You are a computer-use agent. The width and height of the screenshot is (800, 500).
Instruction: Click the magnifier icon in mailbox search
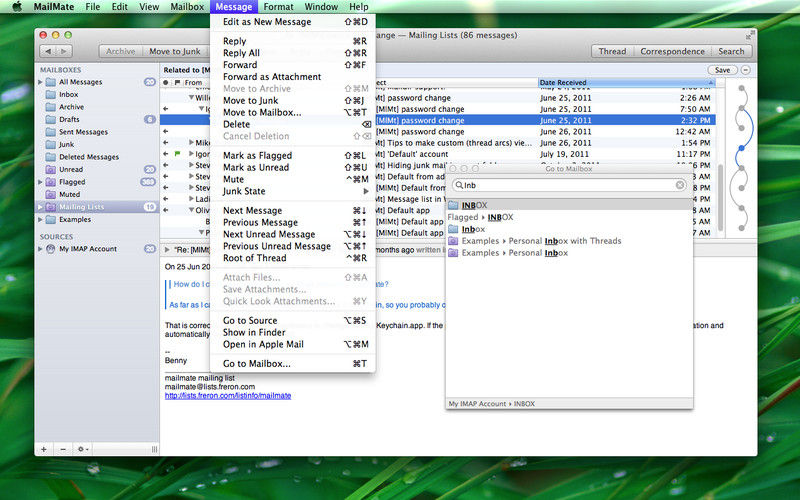click(x=459, y=185)
